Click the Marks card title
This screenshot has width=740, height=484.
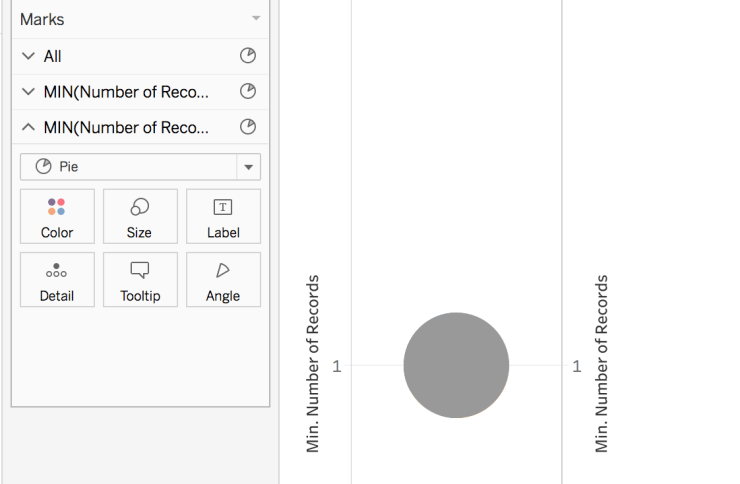point(41,19)
